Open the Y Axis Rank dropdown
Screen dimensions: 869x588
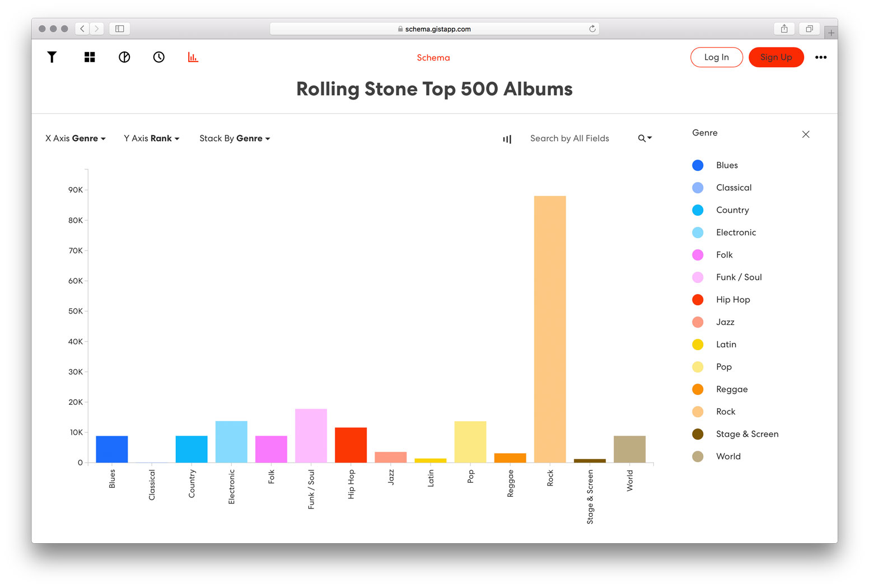(x=152, y=138)
